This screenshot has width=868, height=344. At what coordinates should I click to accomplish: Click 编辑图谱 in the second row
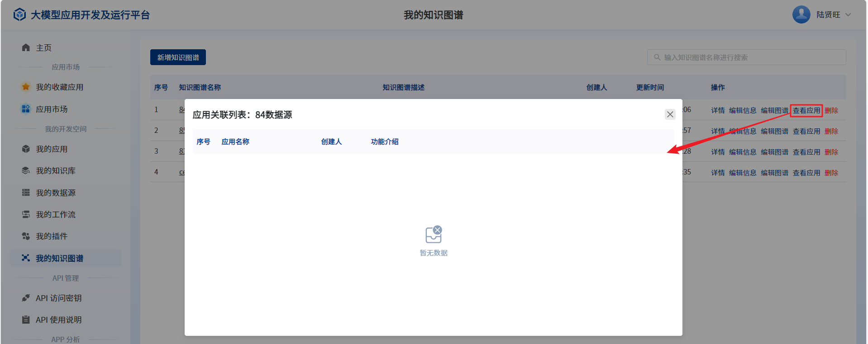pyautogui.click(x=774, y=131)
